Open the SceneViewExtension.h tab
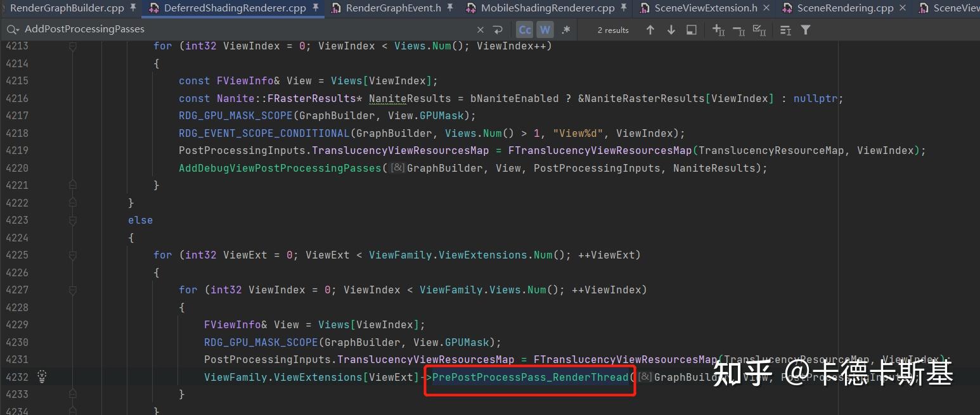The width and height of the screenshot is (980, 415). tap(706, 8)
